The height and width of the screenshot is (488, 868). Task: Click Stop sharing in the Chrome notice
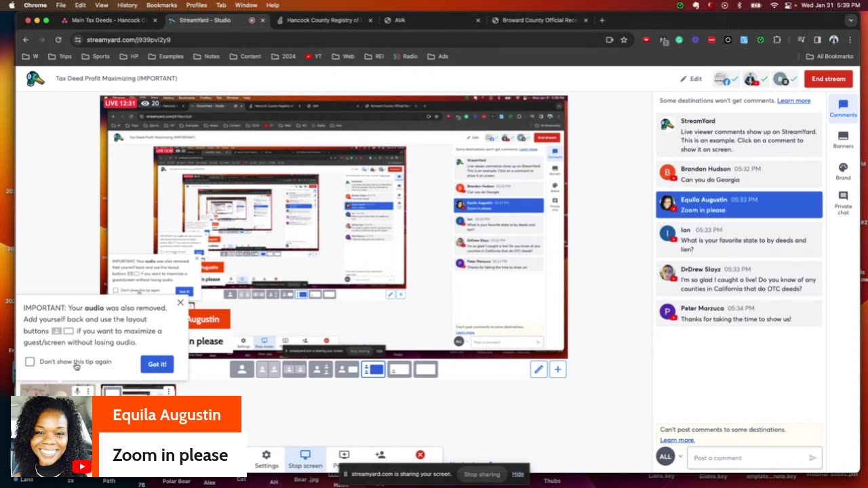click(482, 474)
